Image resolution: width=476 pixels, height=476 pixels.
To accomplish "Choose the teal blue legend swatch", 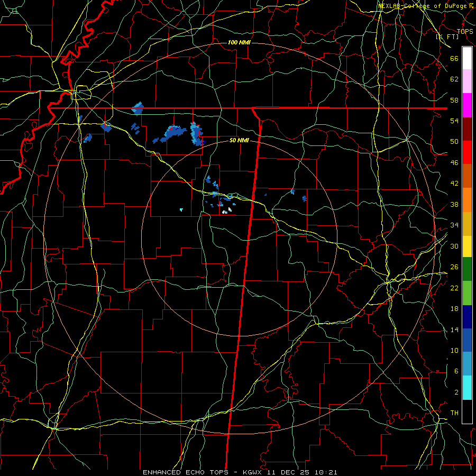I will click(467, 364).
